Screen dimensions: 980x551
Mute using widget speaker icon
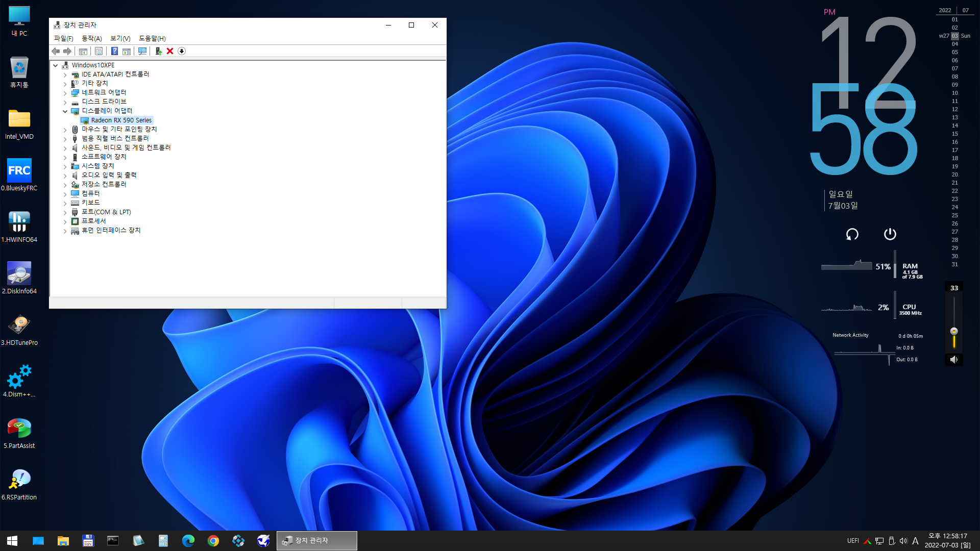[953, 360]
